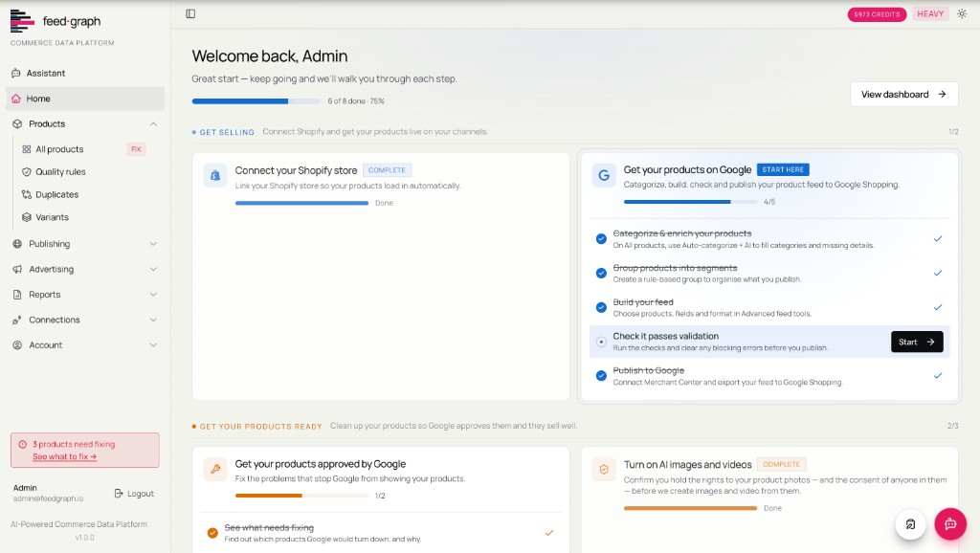Click right-side checkmark on Categorize & enrich row

(938, 238)
